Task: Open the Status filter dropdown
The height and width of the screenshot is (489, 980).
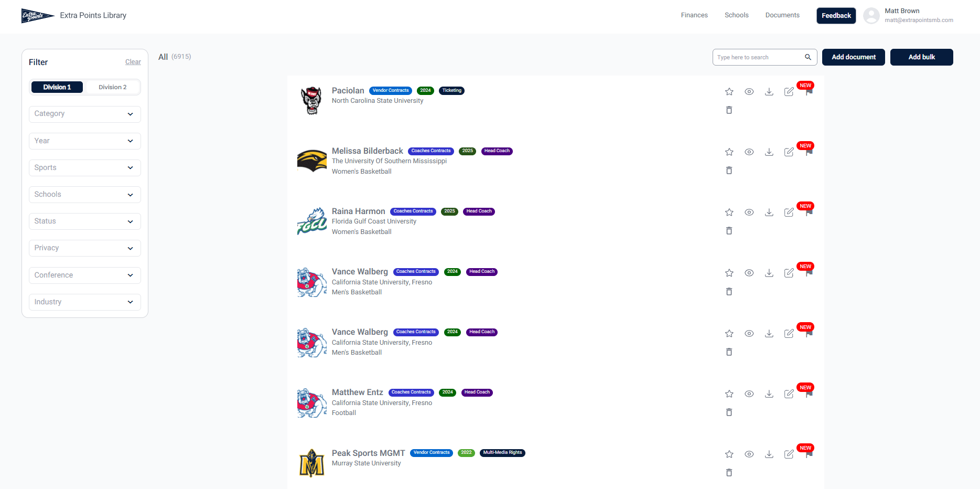Action: point(85,221)
